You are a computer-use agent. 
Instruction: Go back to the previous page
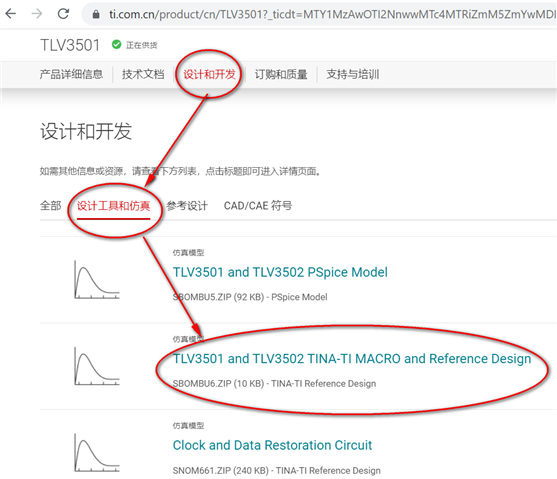point(11,14)
